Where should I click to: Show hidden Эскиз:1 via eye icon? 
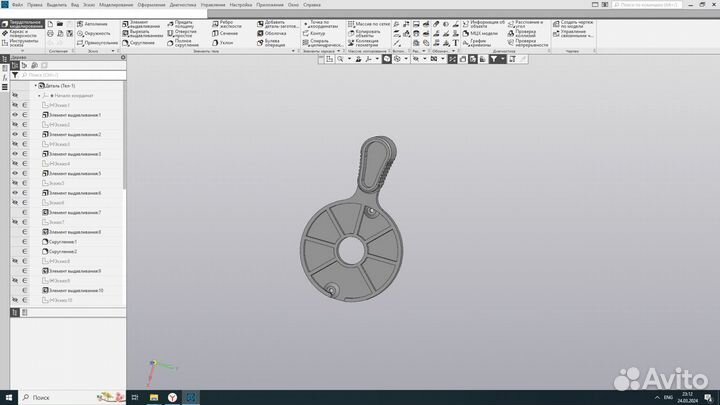click(15, 105)
